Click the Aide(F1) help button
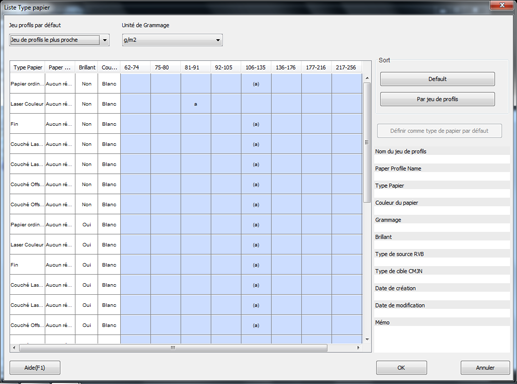Viewport: 517px width, 384px height. 35,368
